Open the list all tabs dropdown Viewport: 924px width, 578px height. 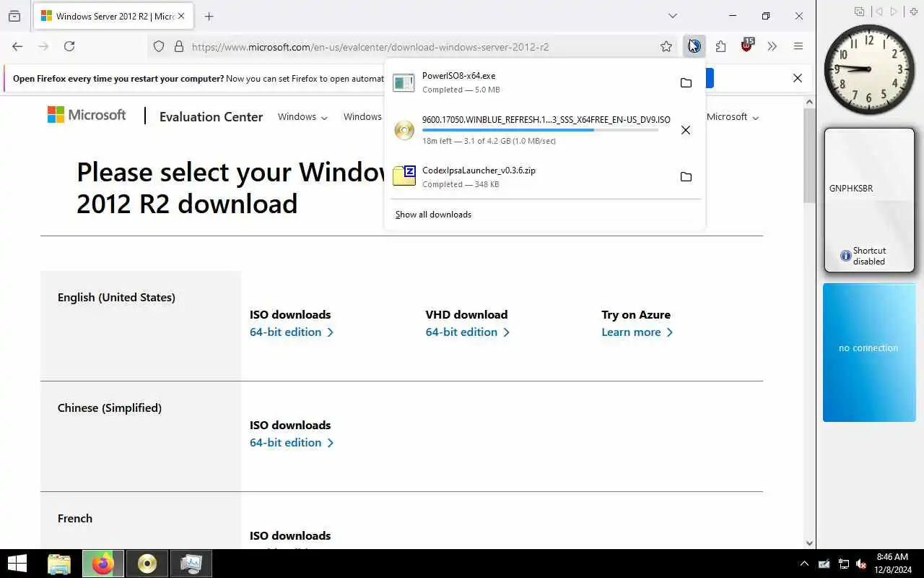tap(673, 16)
